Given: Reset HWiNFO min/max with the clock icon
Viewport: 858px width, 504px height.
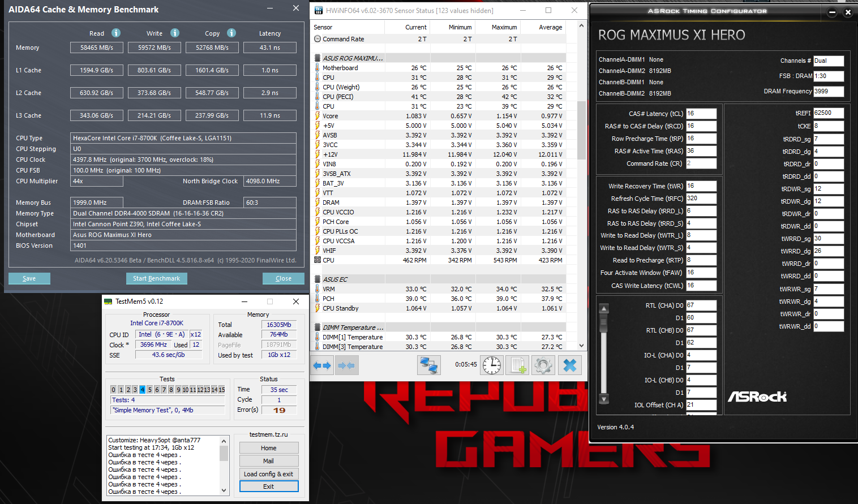Looking at the screenshot, I should pyautogui.click(x=492, y=365).
